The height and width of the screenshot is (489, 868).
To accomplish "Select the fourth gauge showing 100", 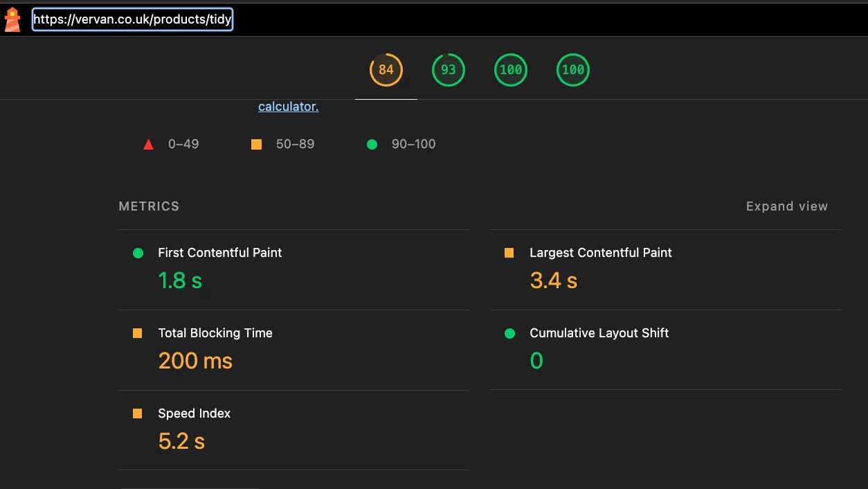I will [573, 70].
